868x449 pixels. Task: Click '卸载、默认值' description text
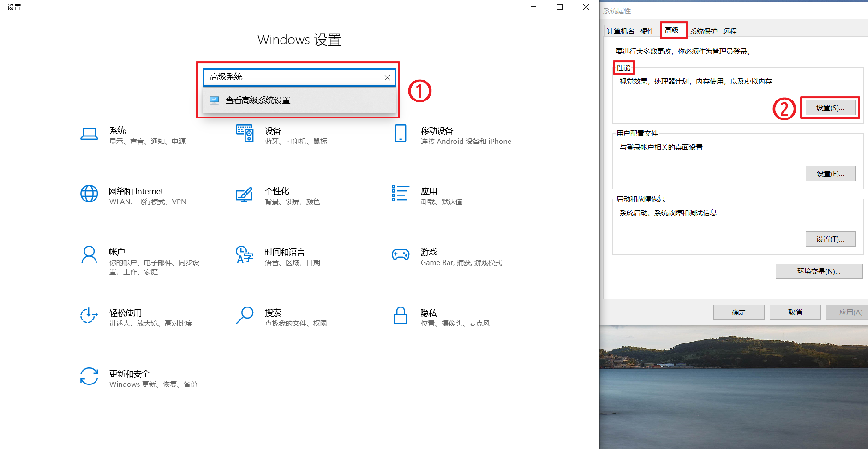442,202
